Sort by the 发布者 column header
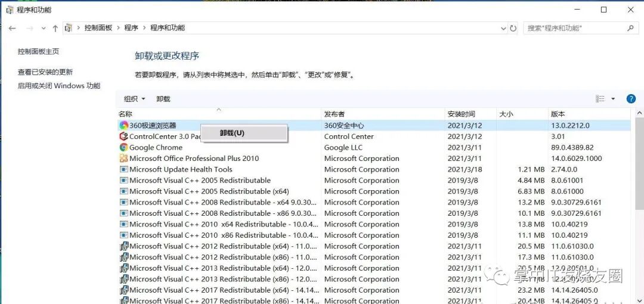 [383, 114]
